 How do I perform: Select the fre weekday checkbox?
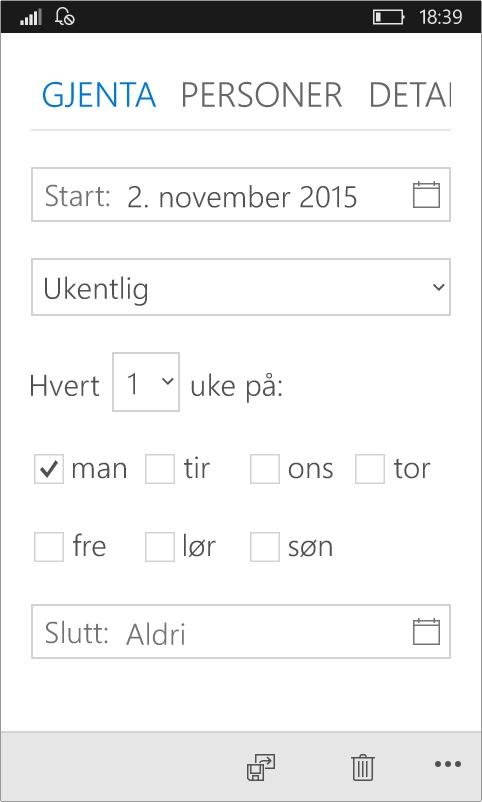(x=49, y=547)
